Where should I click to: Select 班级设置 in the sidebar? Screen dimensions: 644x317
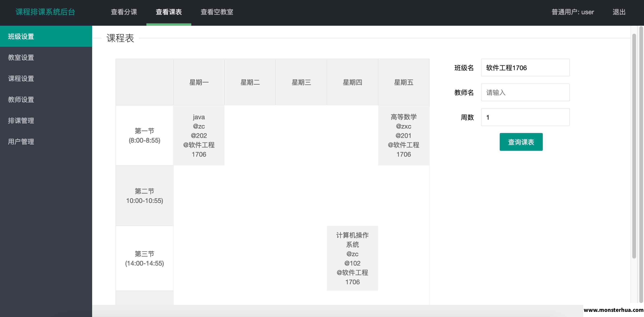click(x=46, y=36)
